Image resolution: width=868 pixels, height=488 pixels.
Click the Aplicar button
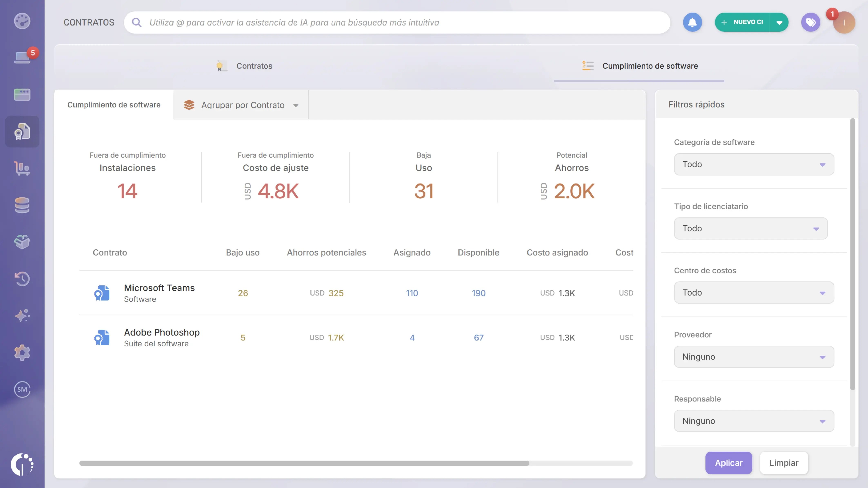729,463
